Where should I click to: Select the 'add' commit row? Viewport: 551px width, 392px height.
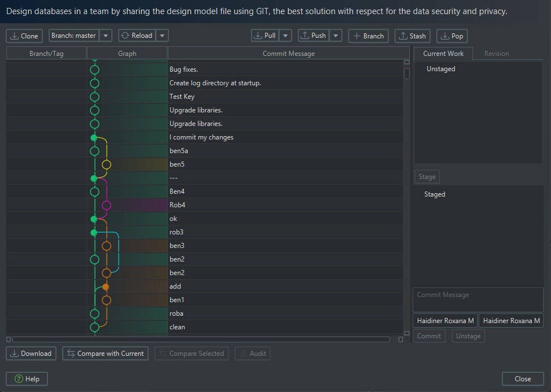tap(205, 286)
